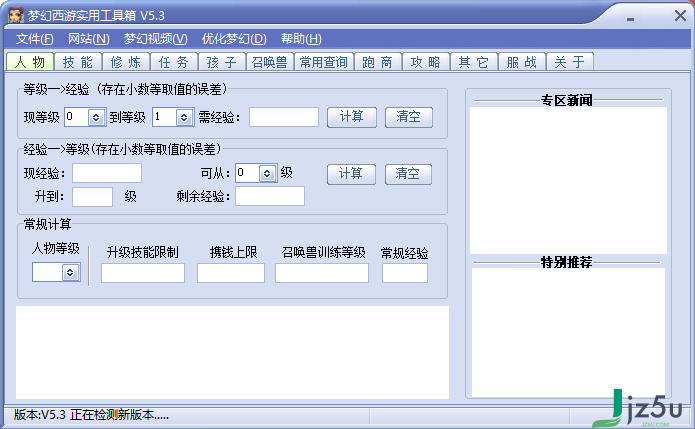
Task: Open the 其它 tab
Action: (474, 62)
